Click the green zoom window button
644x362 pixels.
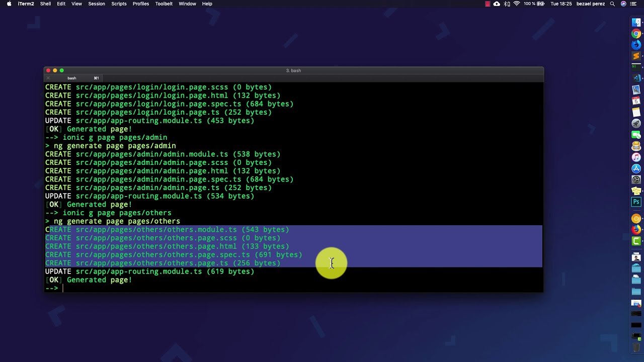click(x=61, y=70)
